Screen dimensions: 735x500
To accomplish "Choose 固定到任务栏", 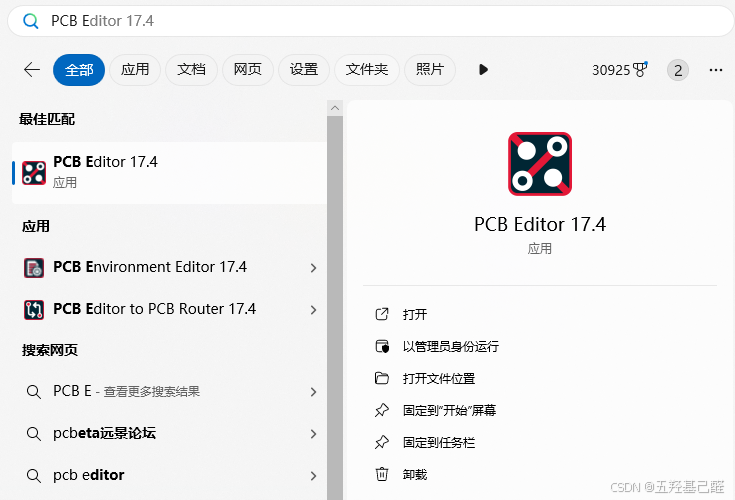I will coord(439,442).
